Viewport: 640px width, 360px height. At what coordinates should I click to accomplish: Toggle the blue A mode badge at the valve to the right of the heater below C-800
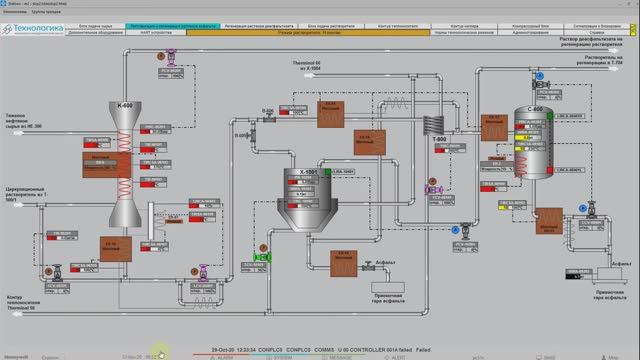click(x=583, y=209)
